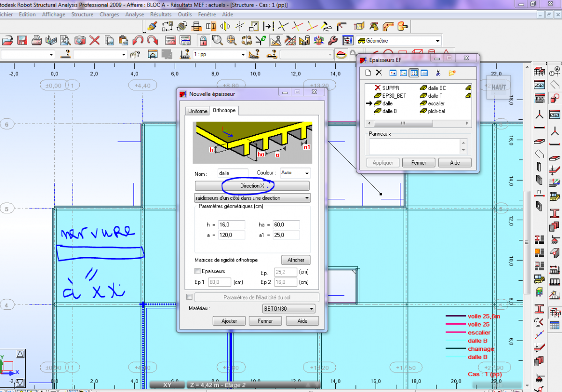This screenshot has height=392, width=562.
Task: Select escalier in the thickness list
Action: click(x=432, y=103)
